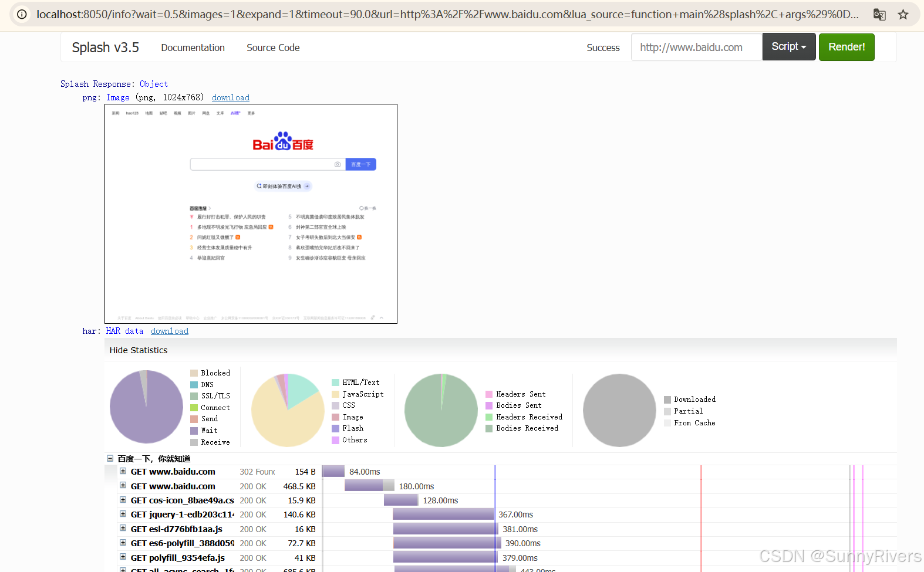Click the Blocked legend color swatch
This screenshot has height=572, width=924.
[x=194, y=373]
